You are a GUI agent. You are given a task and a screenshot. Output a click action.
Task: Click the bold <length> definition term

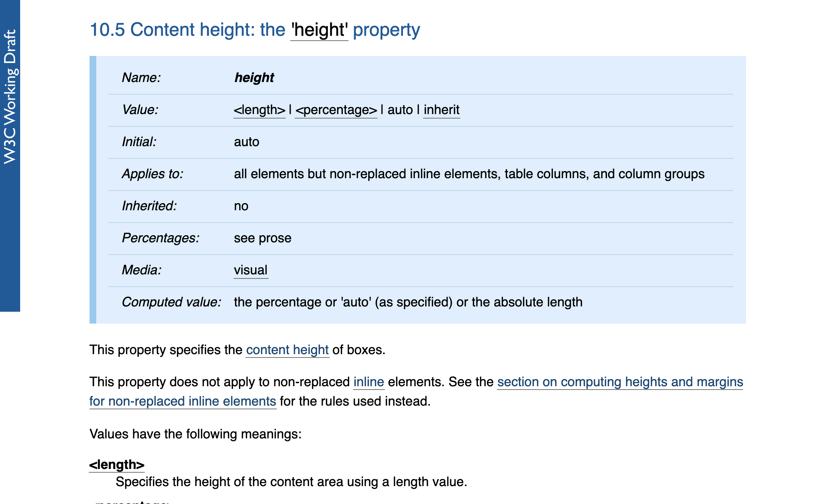pyautogui.click(x=117, y=465)
